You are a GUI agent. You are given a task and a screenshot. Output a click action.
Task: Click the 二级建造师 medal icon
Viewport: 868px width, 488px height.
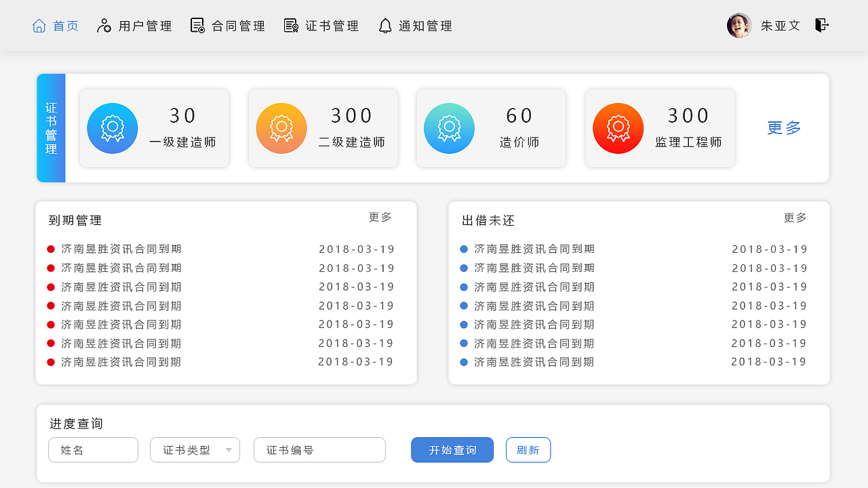281,128
